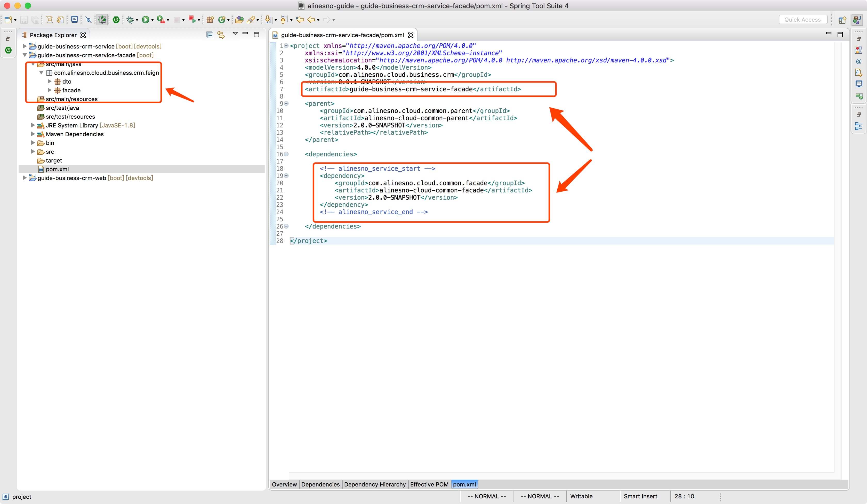Expand the guide-business-crm-web project
The image size is (867, 504).
[25, 178]
